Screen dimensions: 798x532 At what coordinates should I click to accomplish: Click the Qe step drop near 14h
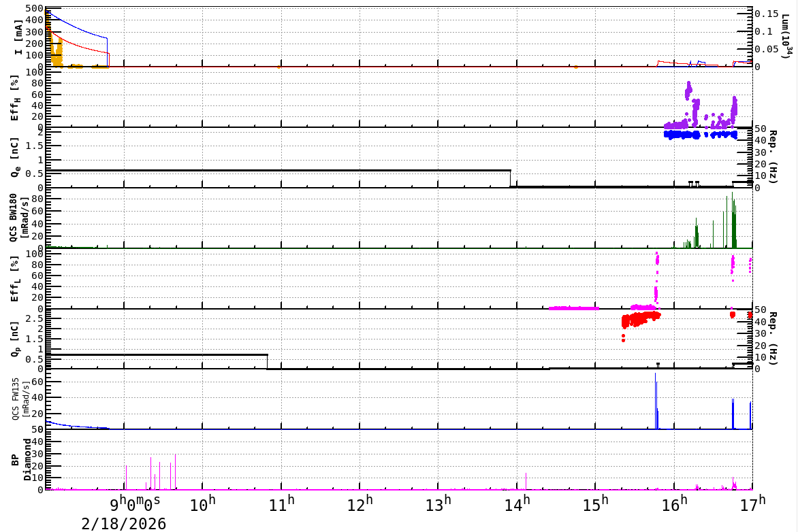click(511, 178)
